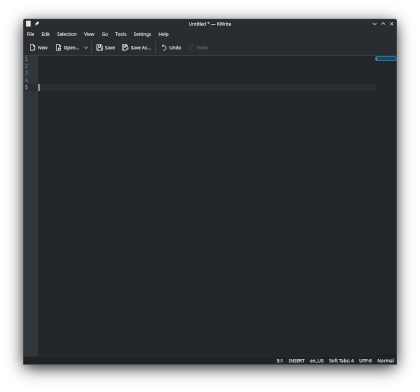This screenshot has width=420, height=392.
Task: Minimize the KWrite window
Action: [x=375, y=24]
